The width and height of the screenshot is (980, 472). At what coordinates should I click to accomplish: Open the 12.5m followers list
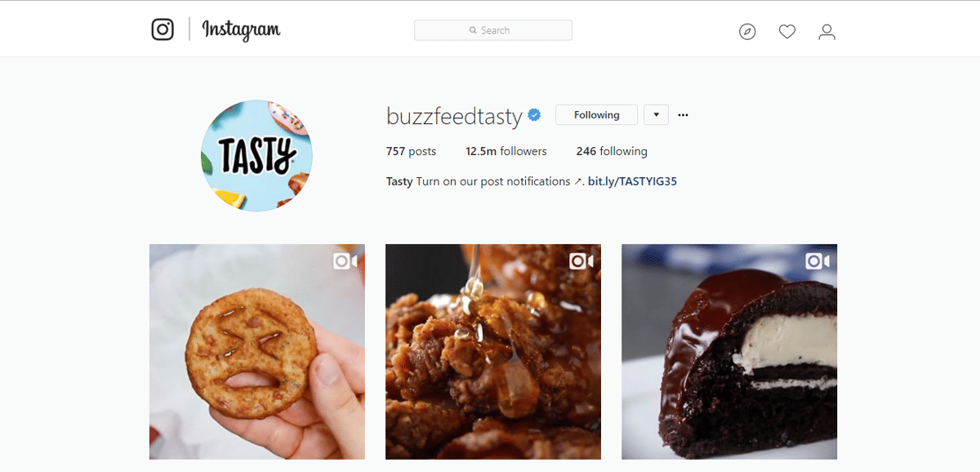(x=506, y=151)
